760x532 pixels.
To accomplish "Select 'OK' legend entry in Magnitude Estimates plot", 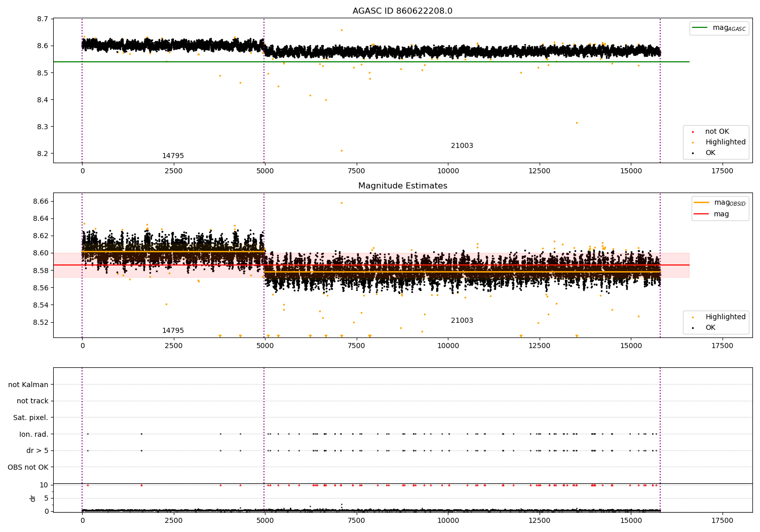I will [710, 328].
